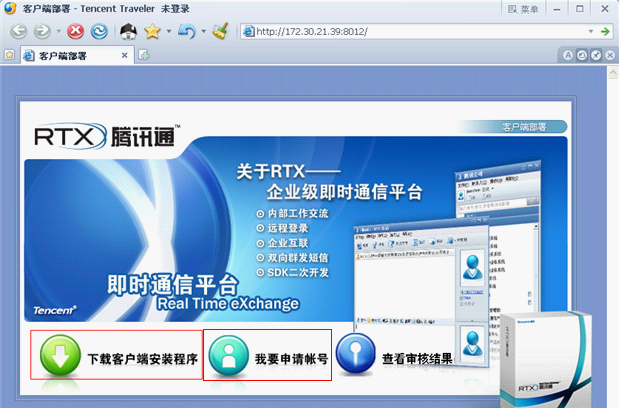Viewport: 620px width, 409px height.
Task: Go forward with the browser Forward arrow
Action: pyautogui.click(x=42, y=31)
